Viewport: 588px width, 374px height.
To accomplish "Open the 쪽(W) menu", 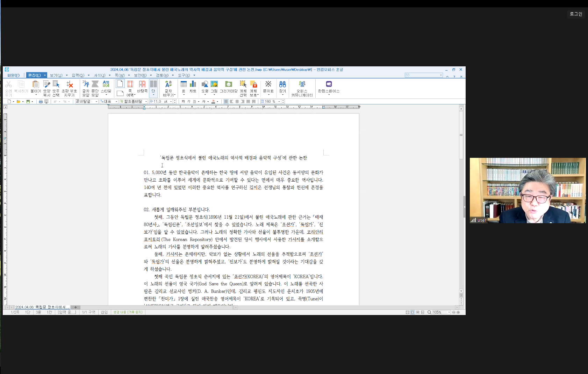I will (120, 75).
